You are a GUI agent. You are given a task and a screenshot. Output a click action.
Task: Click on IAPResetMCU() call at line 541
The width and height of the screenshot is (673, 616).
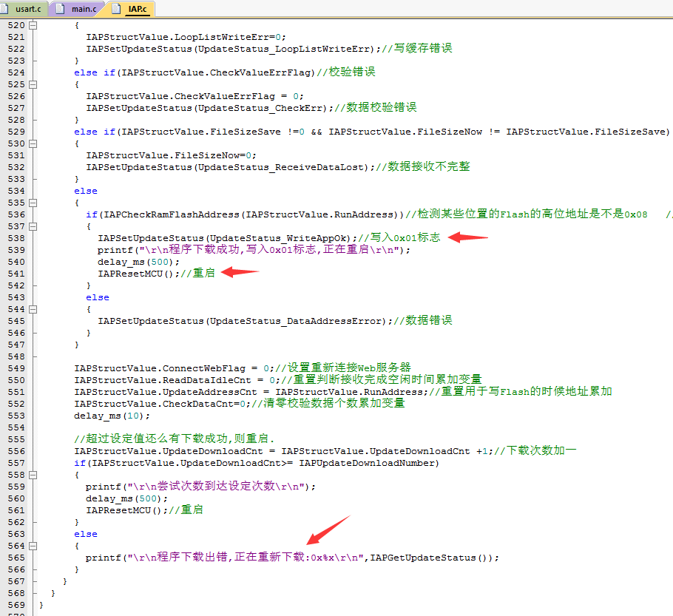[136, 274]
